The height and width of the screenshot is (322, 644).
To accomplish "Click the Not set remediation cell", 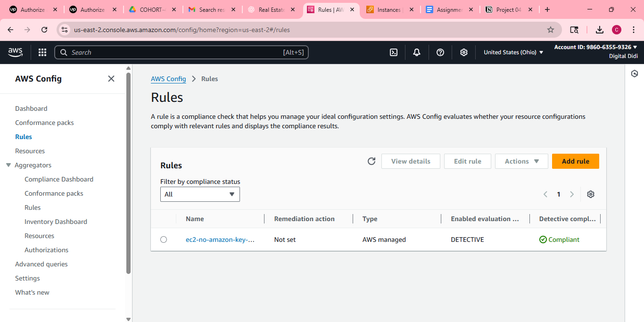I will [285, 239].
